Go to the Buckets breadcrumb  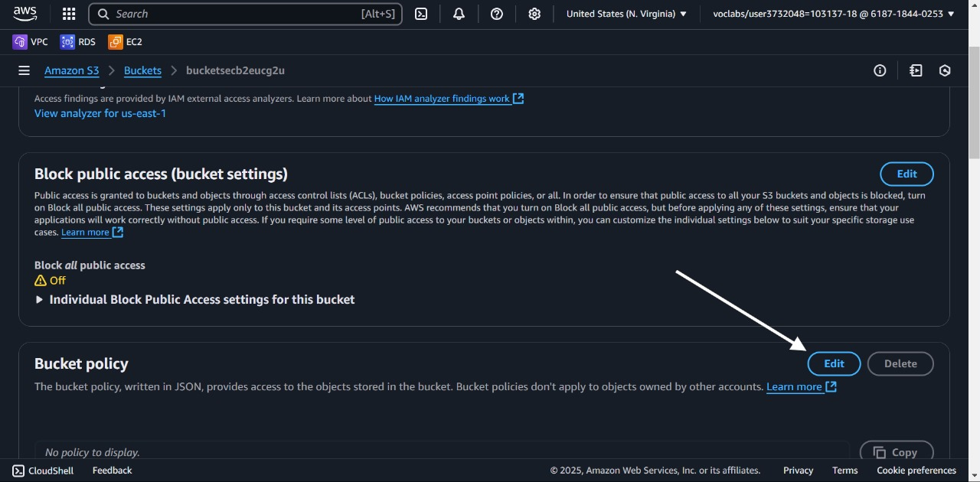[142, 70]
